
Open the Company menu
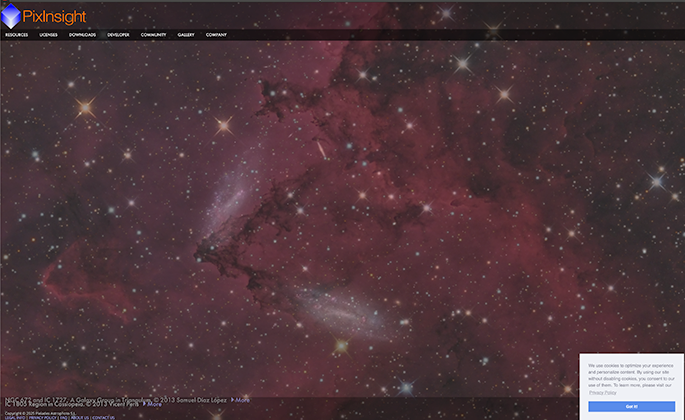pos(216,35)
